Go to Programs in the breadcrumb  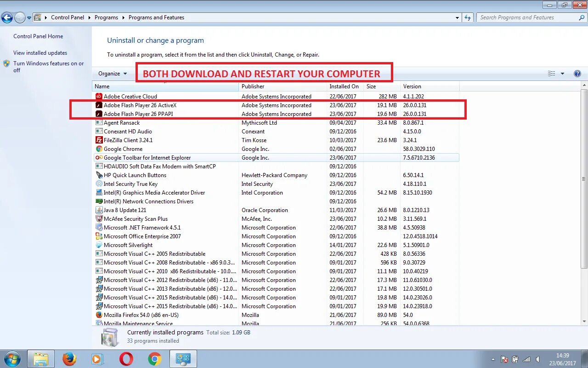tap(106, 17)
